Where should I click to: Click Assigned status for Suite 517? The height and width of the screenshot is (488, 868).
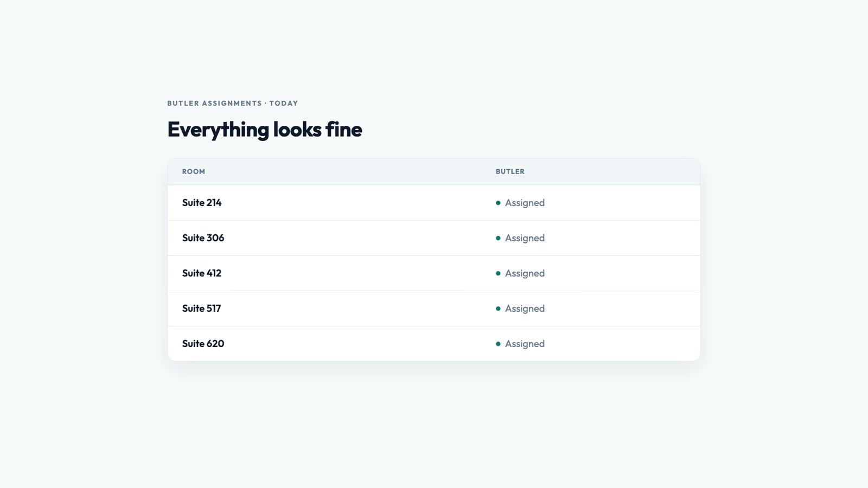pyautogui.click(x=520, y=309)
